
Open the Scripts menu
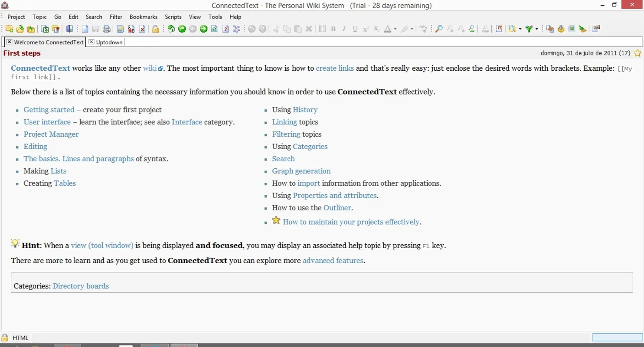click(x=173, y=17)
